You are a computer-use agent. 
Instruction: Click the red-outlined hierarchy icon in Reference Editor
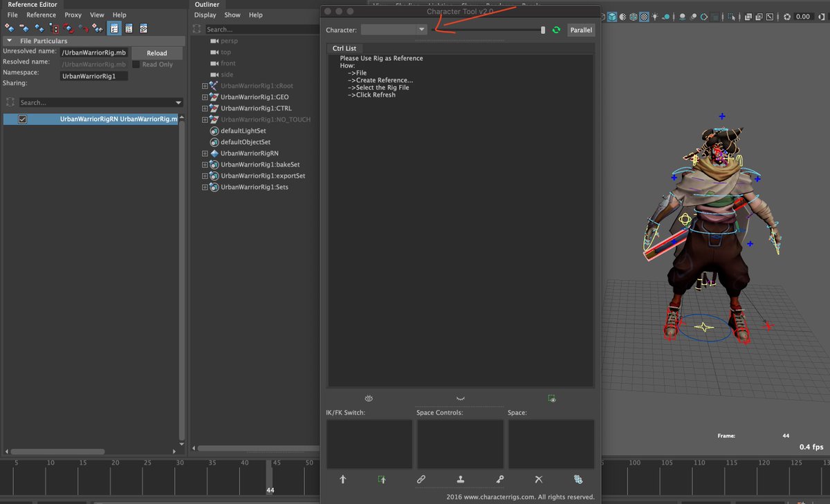pyautogui.click(x=54, y=28)
